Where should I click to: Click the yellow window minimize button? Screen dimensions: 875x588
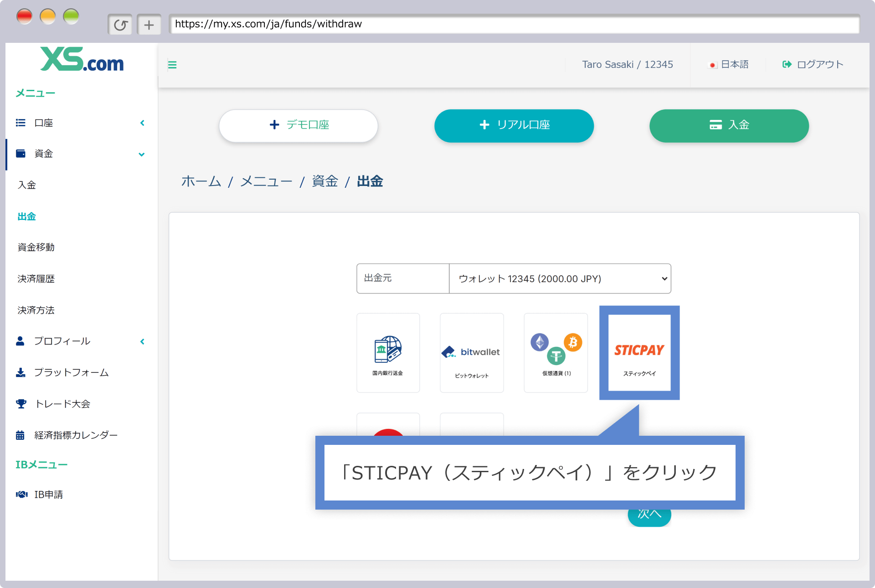(x=48, y=17)
